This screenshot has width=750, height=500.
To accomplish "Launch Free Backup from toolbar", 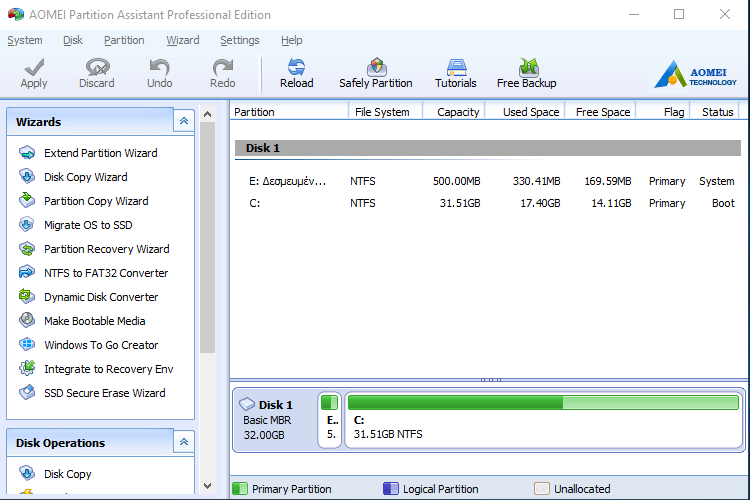I will 527,73.
